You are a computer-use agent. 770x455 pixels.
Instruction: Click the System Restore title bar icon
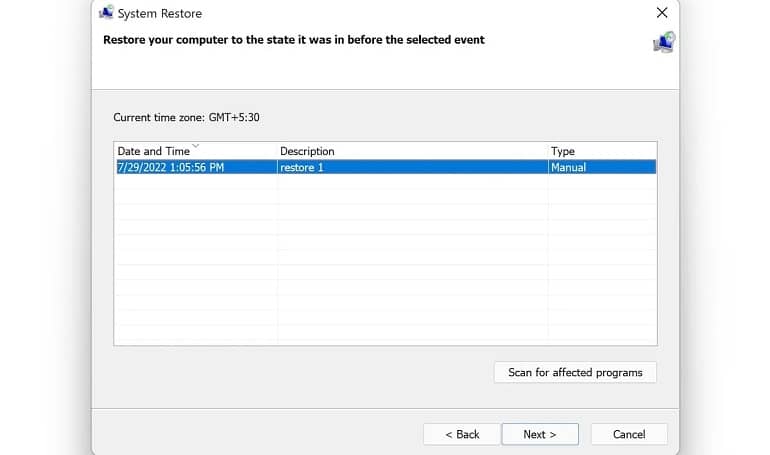pyautogui.click(x=106, y=12)
